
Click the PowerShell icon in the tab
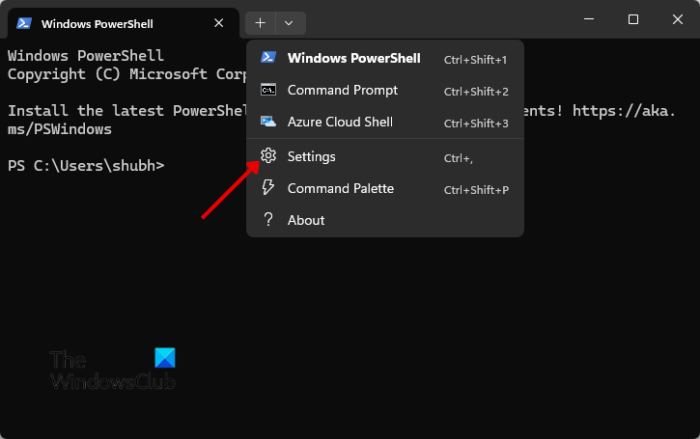pos(24,23)
